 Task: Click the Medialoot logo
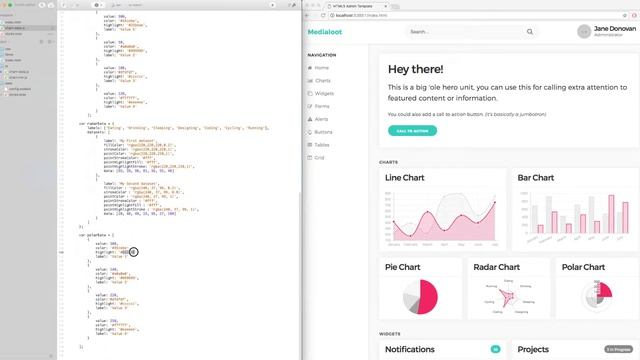click(x=325, y=32)
